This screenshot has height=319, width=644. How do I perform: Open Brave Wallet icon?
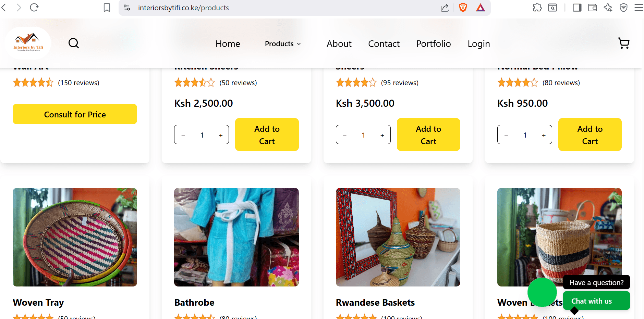pyautogui.click(x=593, y=8)
